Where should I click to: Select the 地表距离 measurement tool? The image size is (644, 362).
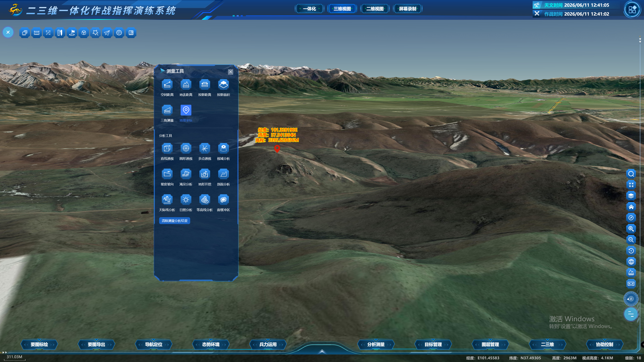click(186, 85)
